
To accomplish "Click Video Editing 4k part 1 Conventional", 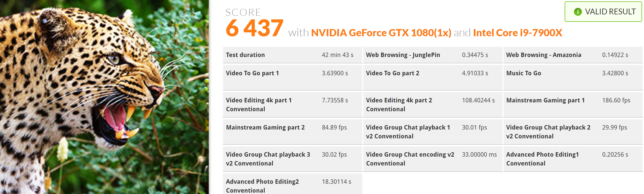I will point(259,104).
